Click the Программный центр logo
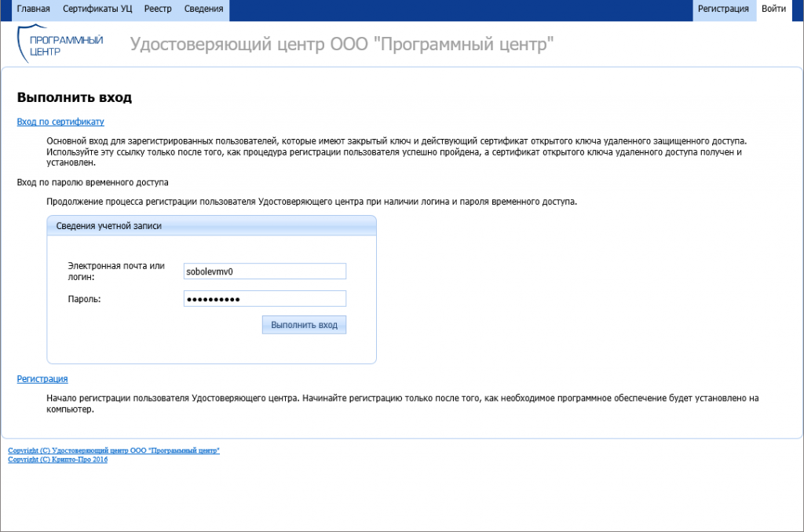The height and width of the screenshot is (532, 804). [60, 45]
